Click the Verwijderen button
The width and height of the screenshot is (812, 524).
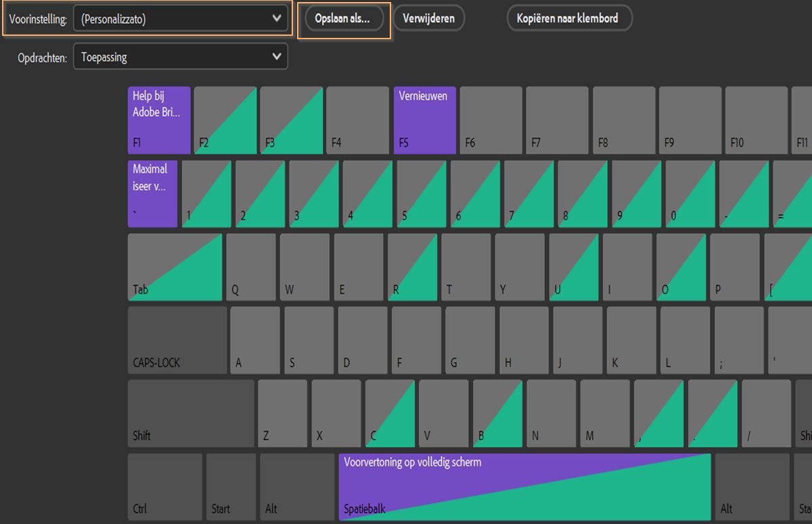428,19
